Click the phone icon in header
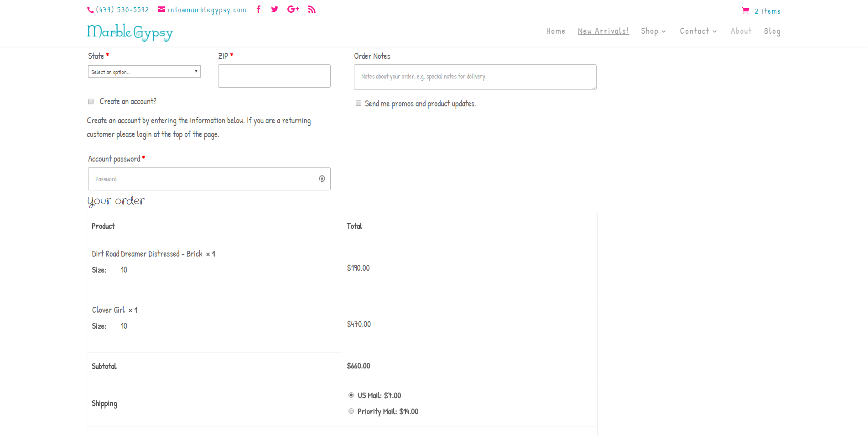This screenshot has height=436, width=868. click(90, 10)
